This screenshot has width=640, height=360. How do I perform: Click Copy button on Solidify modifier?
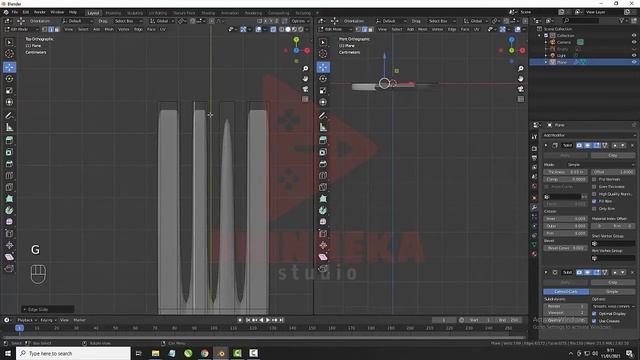pos(613,156)
